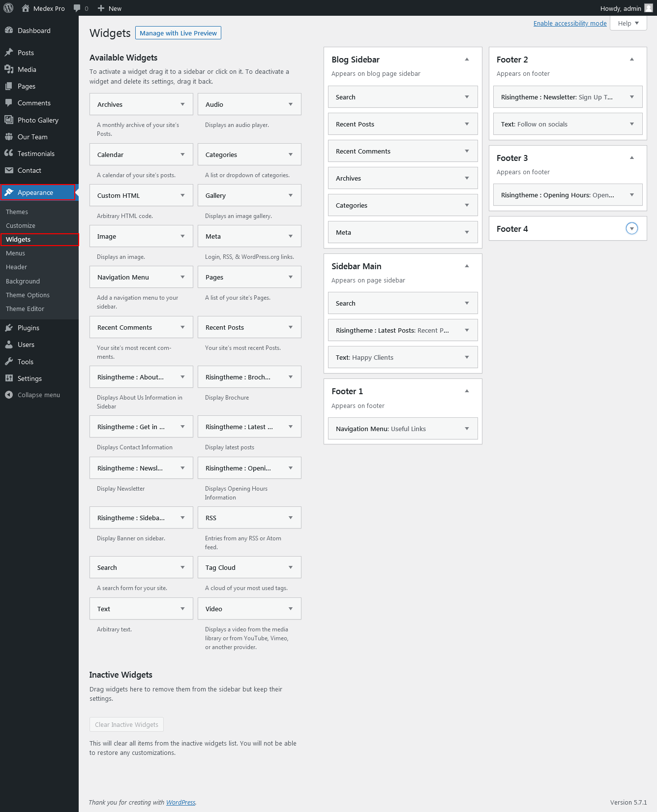The width and height of the screenshot is (657, 812).
Task: Click the WordPress logo icon
Action: tap(8, 8)
